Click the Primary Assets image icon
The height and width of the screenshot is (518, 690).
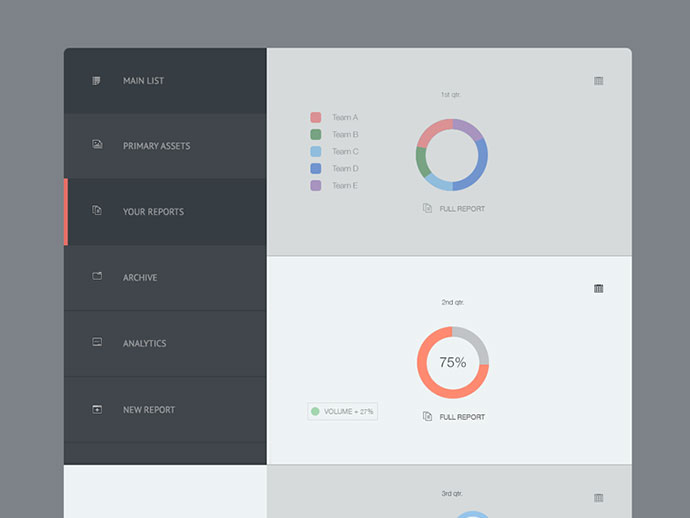(x=97, y=144)
